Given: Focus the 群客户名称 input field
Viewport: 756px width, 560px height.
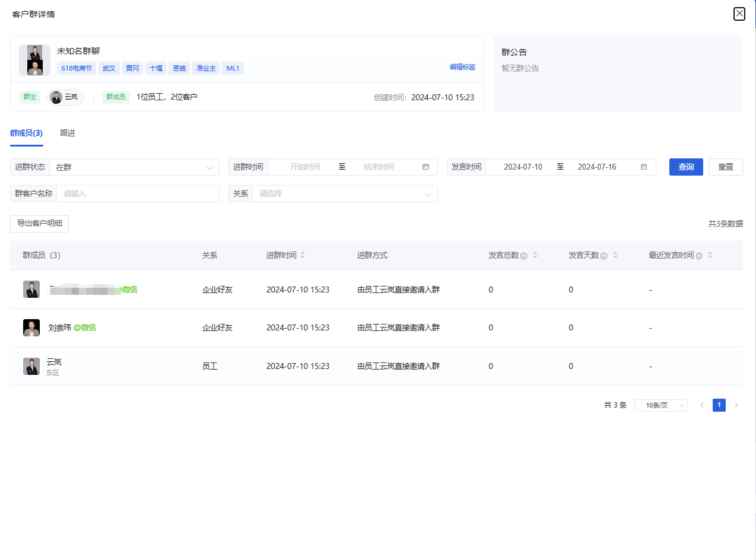Looking at the screenshot, I should (x=138, y=193).
